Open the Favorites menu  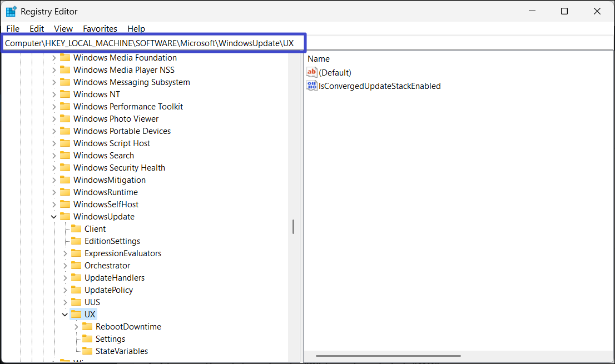(100, 29)
